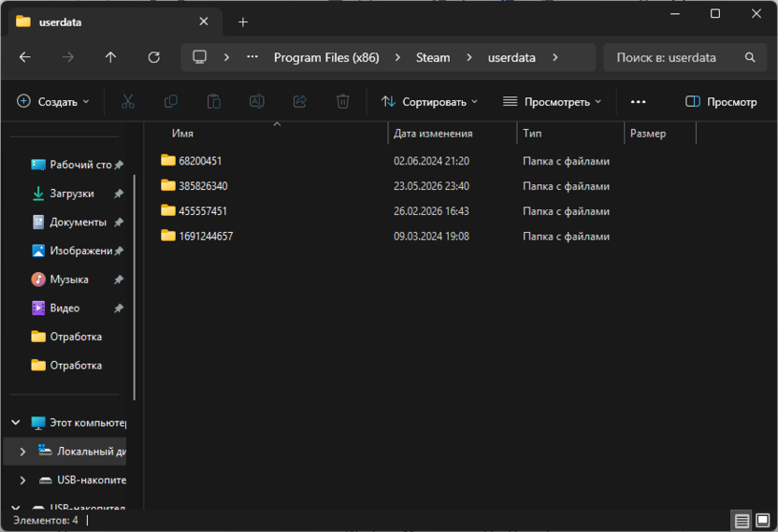The height and width of the screenshot is (532, 778).
Task: Open the three-dots more options menu
Action: pos(638,102)
